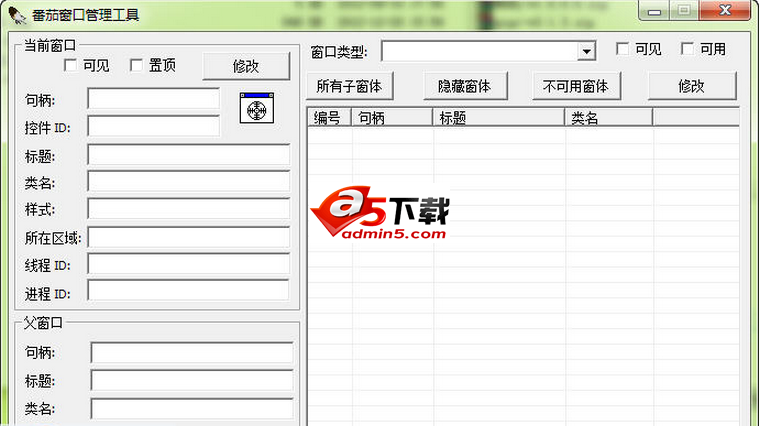Click 标题 column header in the list

(x=498, y=118)
